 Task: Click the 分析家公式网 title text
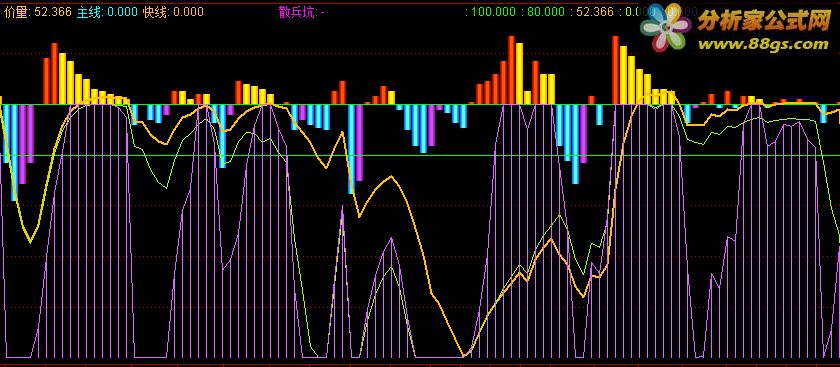point(763,20)
